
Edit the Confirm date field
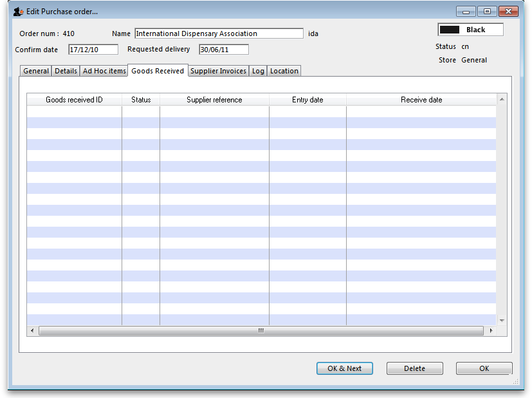pyautogui.click(x=93, y=50)
